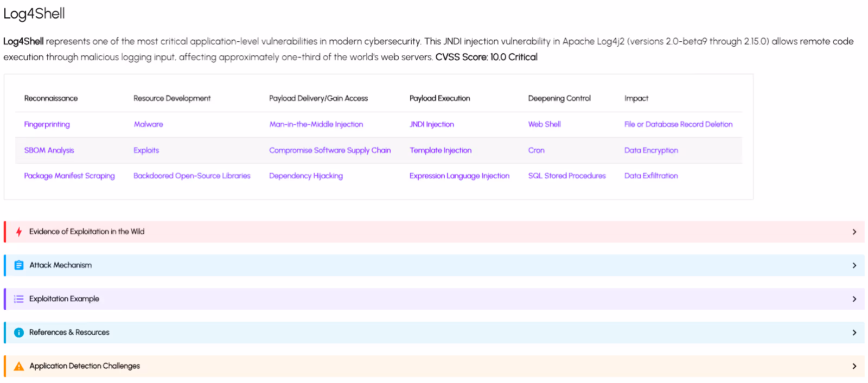Expand Attack Mechanism section chevron
This screenshot has width=868, height=383.
(x=854, y=265)
